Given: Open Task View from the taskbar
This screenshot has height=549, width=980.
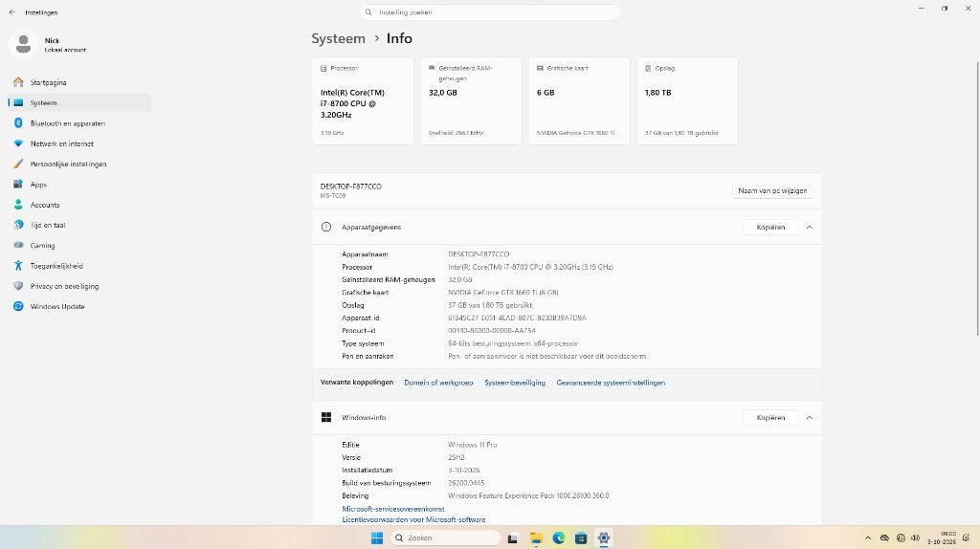Looking at the screenshot, I should pos(513,538).
